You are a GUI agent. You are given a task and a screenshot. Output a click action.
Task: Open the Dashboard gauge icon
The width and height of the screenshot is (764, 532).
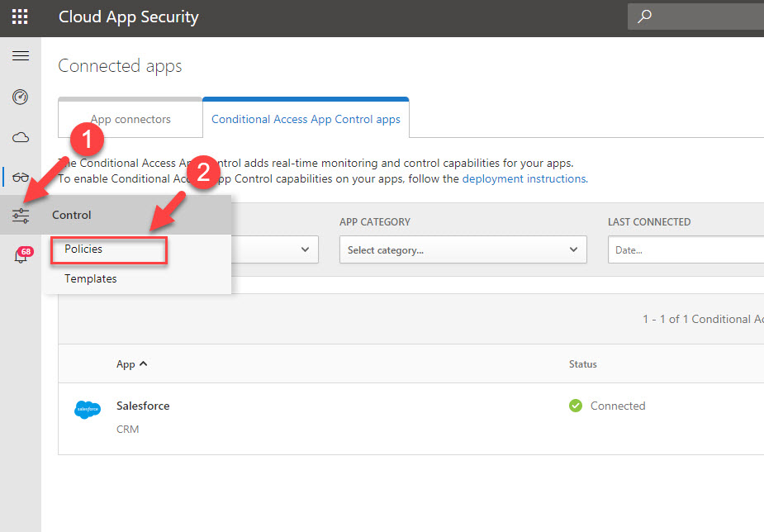(x=21, y=97)
